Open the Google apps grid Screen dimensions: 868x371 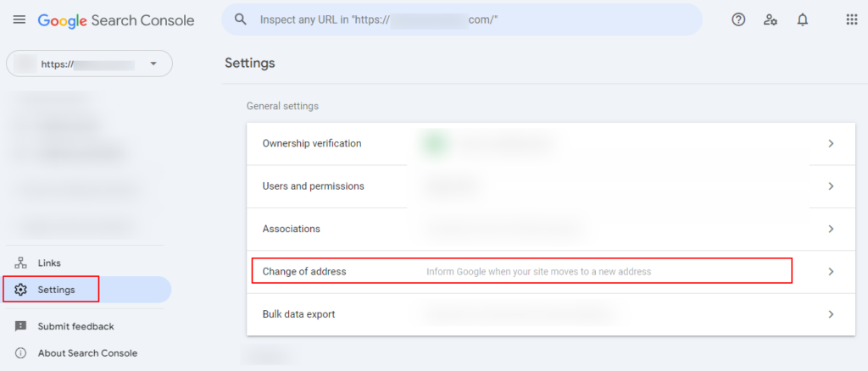tap(851, 19)
